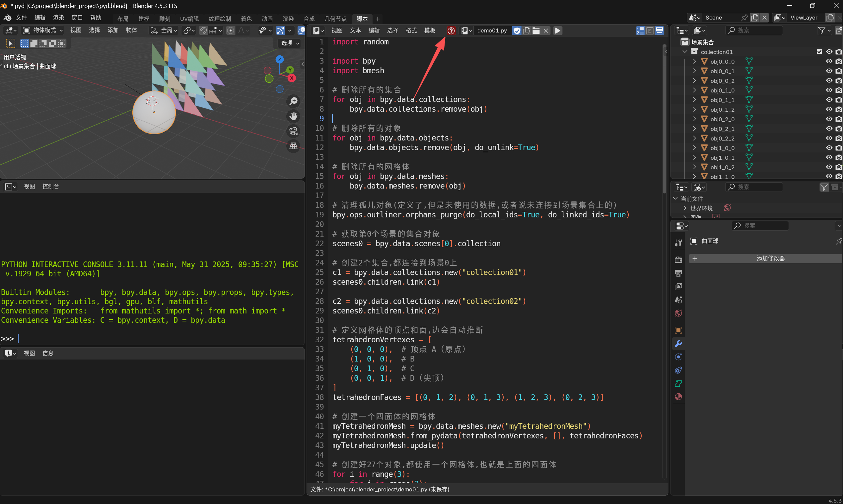Run the demo01.py script
Screen dimensions: 843x504
(557, 30)
